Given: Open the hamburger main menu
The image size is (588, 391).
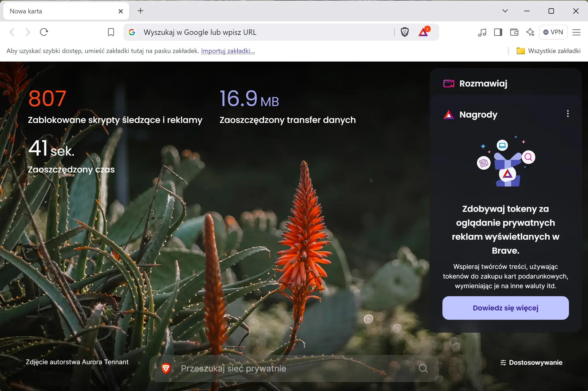Looking at the screenshot, I should coord(576,32).
